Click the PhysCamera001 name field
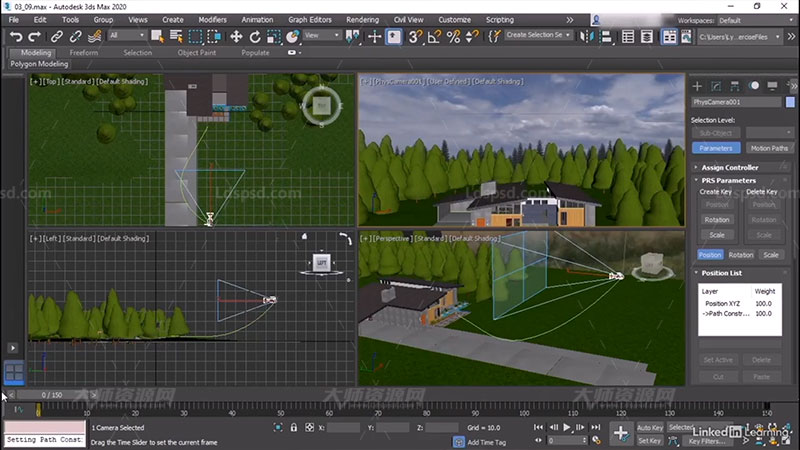This screenshot has height=450, width=800. (736, 102)
